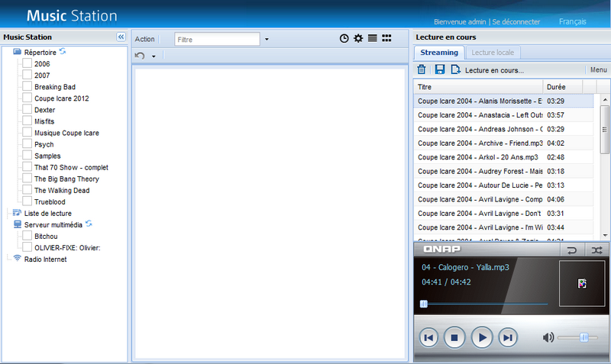Click into the Filtre input field
611x364 pixels.
pyautogui.click(x=217, y=40)
